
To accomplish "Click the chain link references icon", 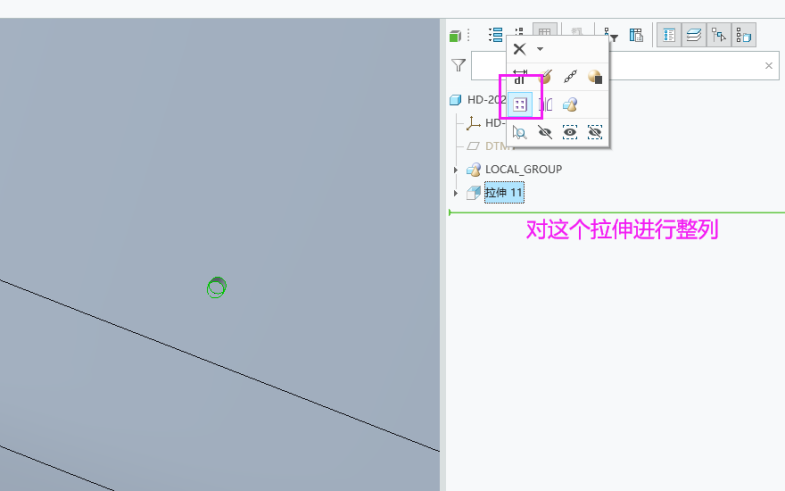I will (x=570, y=77).
